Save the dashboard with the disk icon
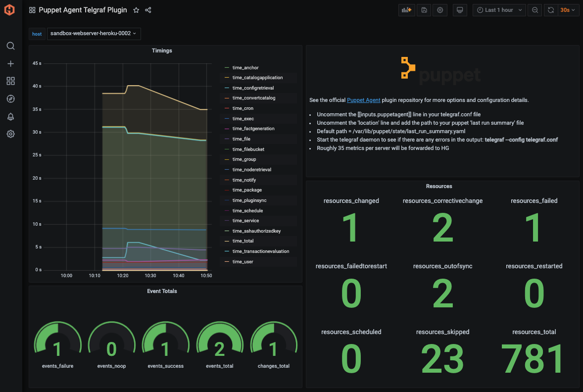 (424, 10)
